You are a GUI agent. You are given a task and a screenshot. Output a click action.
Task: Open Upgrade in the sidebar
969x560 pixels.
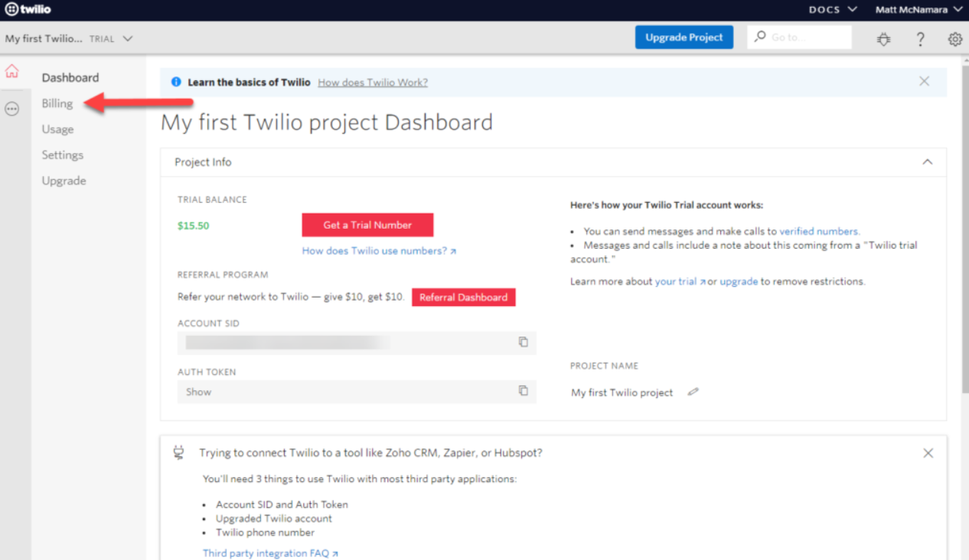point(64,181)
